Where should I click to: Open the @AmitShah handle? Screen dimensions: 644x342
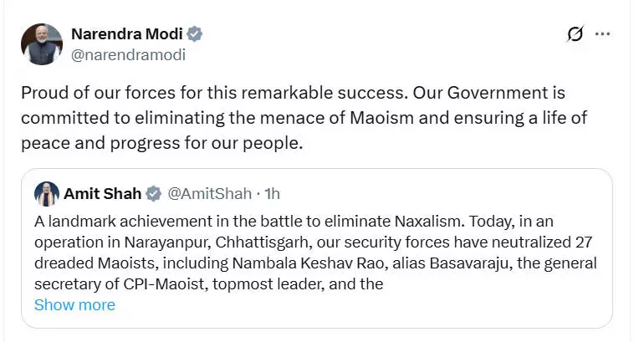coord(209,194)
